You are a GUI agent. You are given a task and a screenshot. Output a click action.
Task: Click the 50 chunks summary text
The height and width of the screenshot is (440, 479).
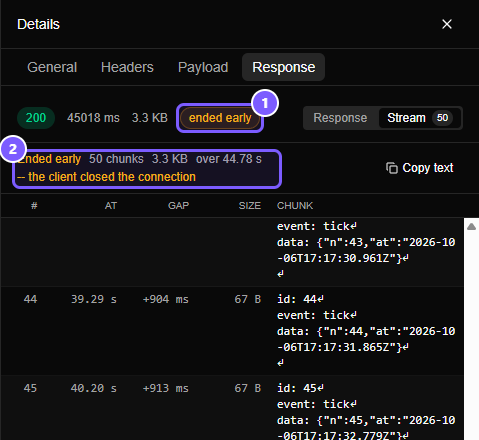pyautogui.click(x=116, y=159)
